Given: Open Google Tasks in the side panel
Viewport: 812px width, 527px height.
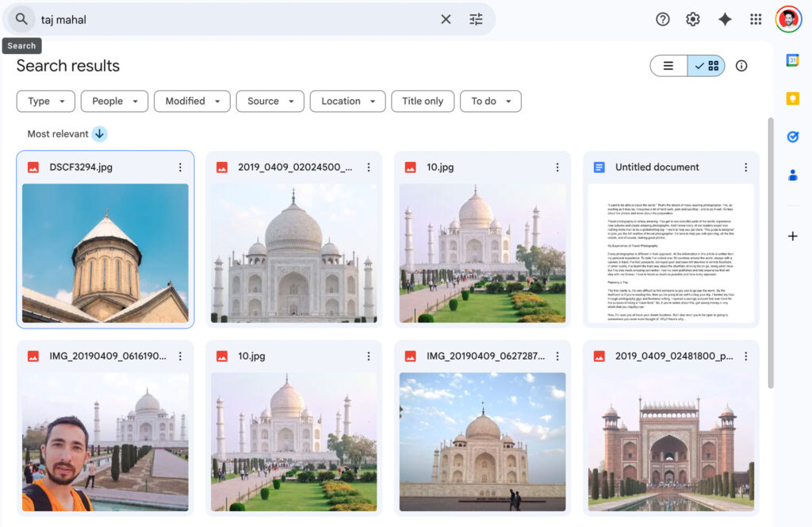Looking at the screenshot, I should click(792, 137).
